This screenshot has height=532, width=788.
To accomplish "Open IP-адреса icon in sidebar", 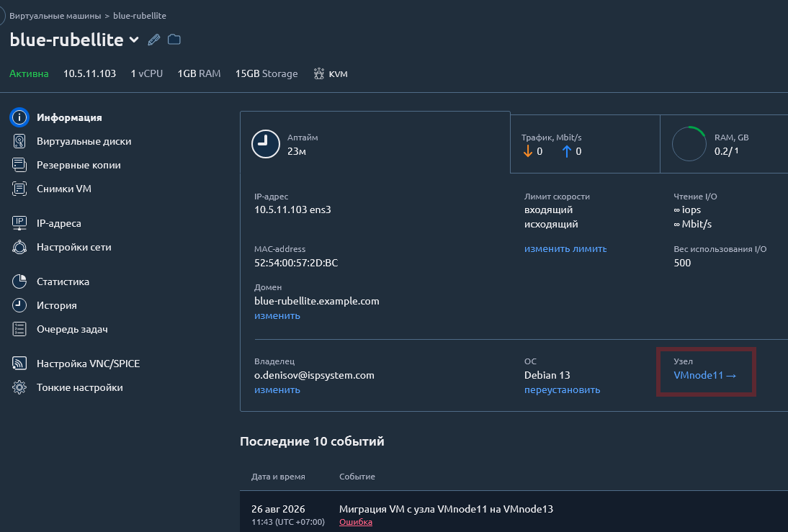I will coord(19,223).
